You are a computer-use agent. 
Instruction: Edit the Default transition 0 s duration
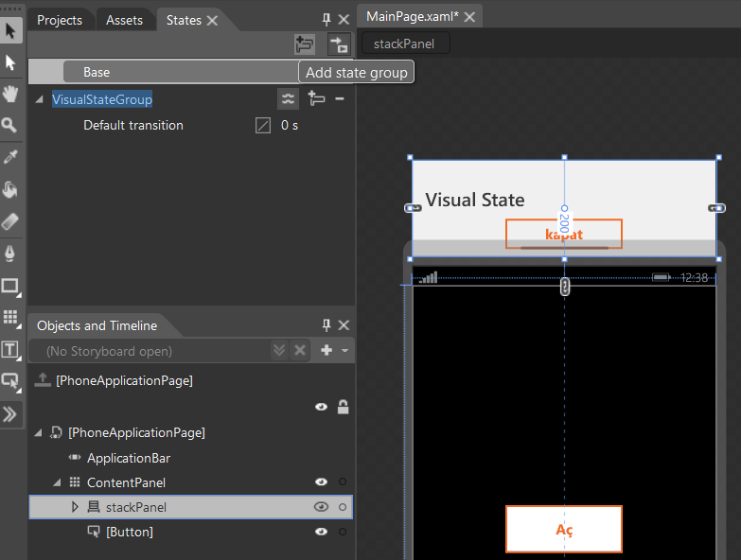(290, 126)
